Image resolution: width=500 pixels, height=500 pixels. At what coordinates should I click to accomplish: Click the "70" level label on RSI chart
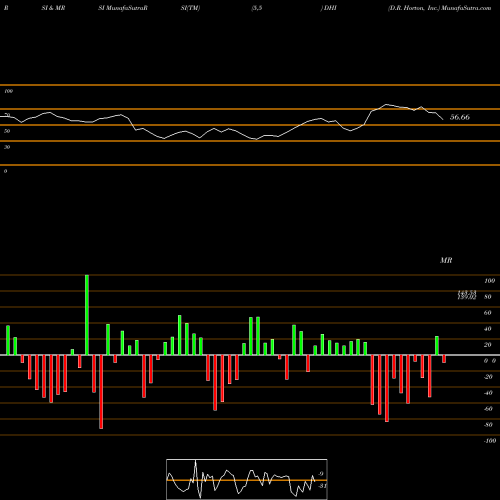(7, 115)
